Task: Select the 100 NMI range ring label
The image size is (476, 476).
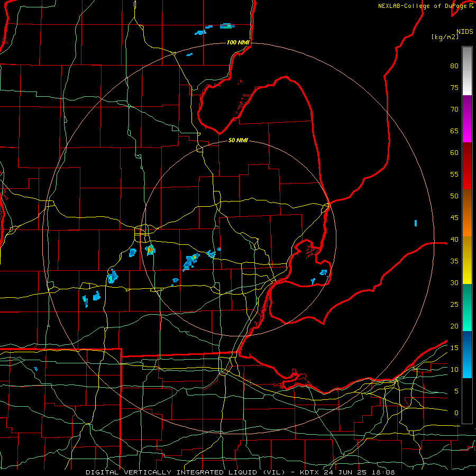Action: 238,42
